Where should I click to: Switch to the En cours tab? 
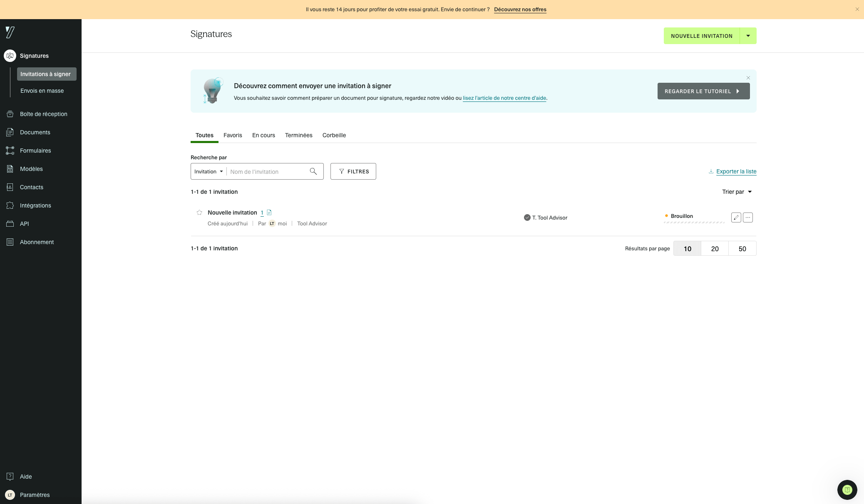tap(263, 135)
